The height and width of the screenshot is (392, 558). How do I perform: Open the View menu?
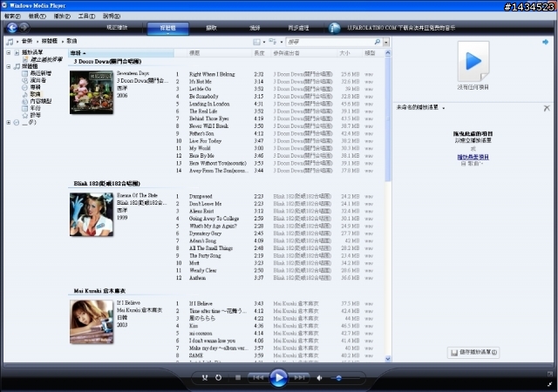(x=37, y=16)
